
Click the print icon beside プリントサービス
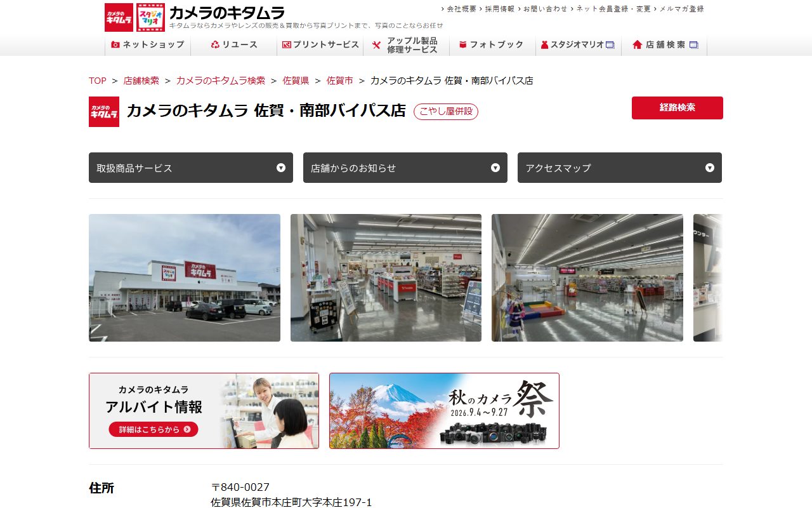coord(287,45)
